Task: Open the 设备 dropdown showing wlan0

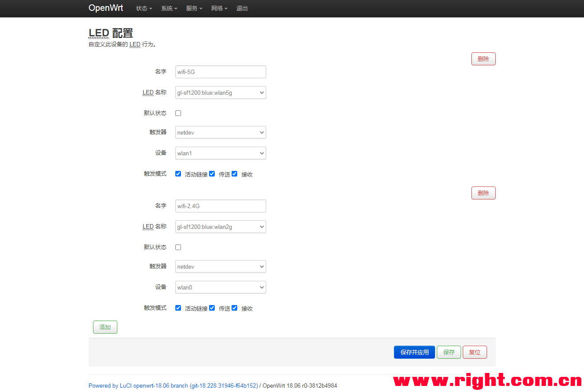Action: click(x=220, y=287)
